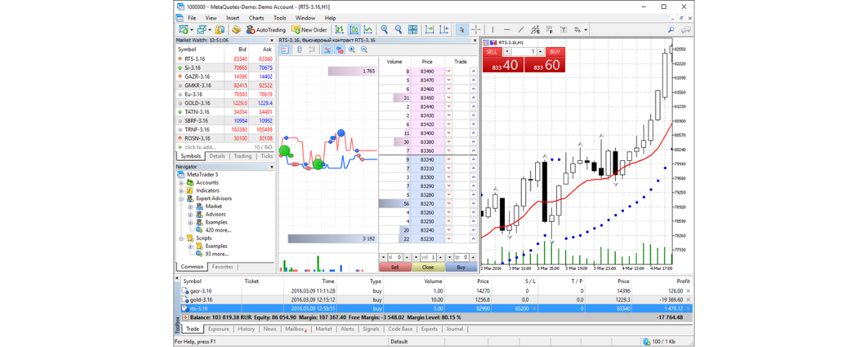This screenshot has width=868, height=347.
Task: Click the New Order toolbar button
Action: [309, 29]
